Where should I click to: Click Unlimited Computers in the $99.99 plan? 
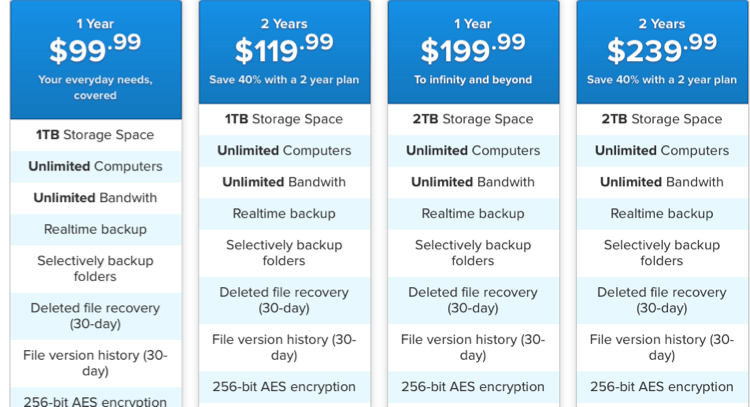pyautogui.click(x=95, y=166)
